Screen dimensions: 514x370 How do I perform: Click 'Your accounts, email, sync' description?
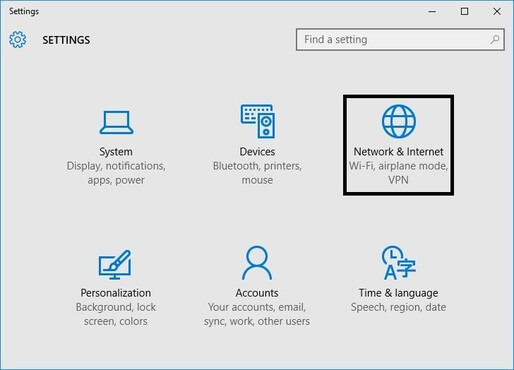pos(257,314)
